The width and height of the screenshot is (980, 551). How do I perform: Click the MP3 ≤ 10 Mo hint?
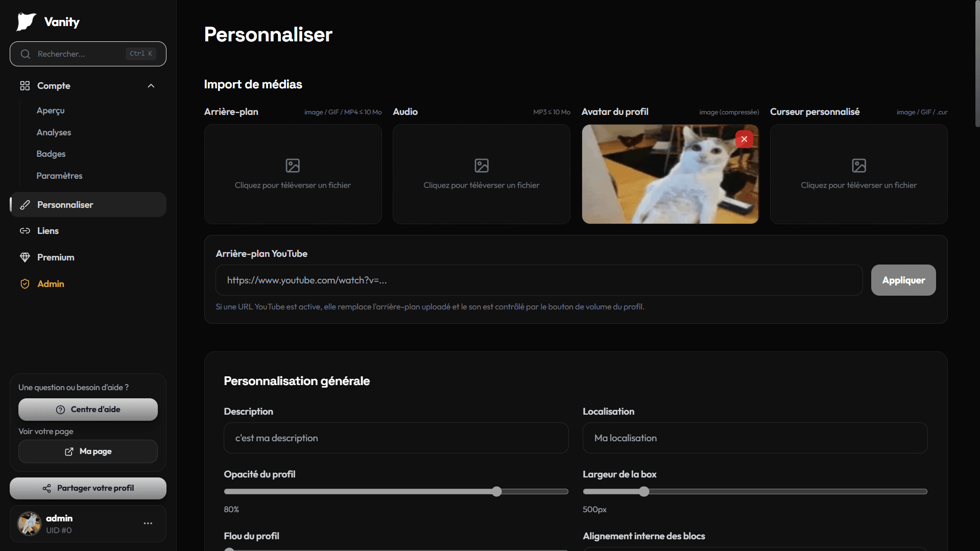coord(552,112)
